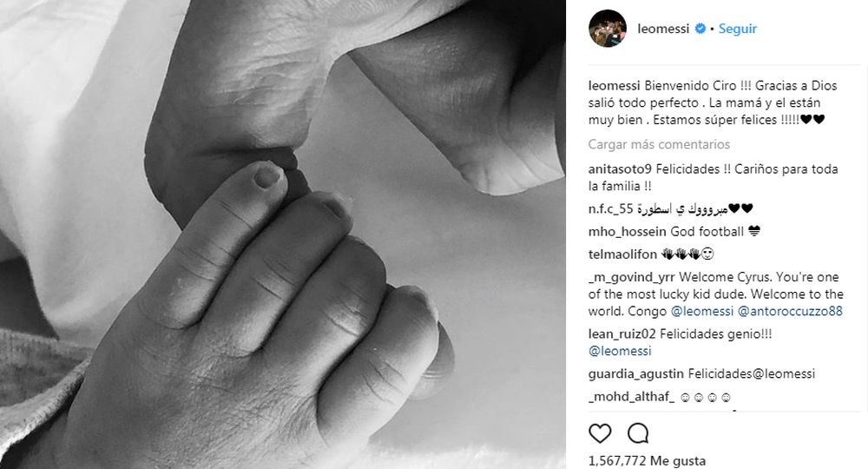Like the post with the heart icon

coord(600,433)
